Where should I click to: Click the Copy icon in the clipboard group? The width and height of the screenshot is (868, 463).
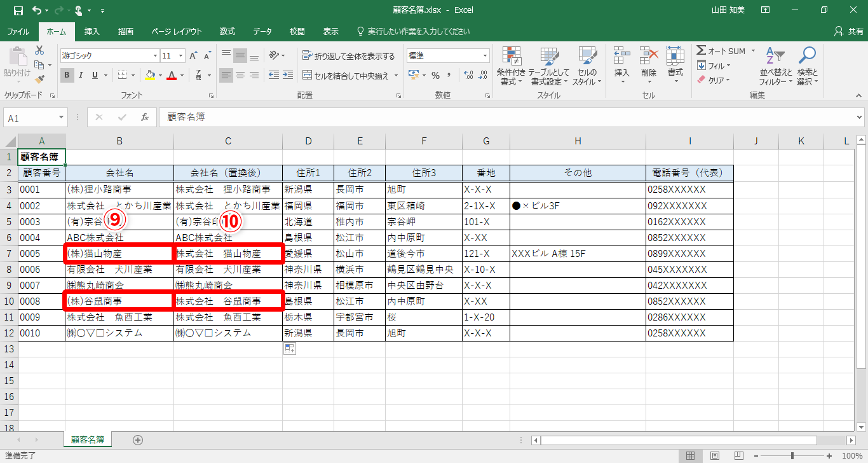[39, 65]
